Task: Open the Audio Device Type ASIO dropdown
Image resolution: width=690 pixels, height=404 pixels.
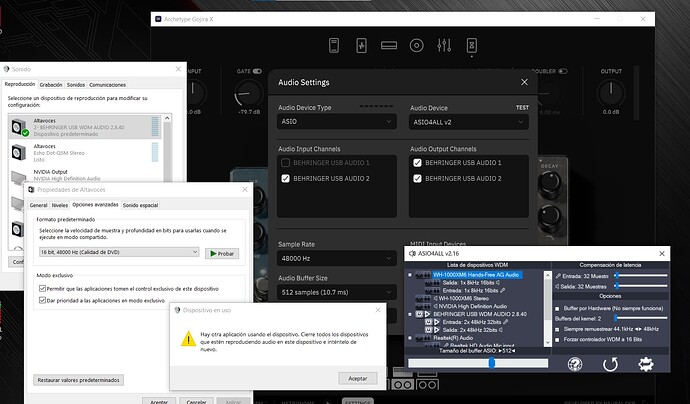Action: click(337, 121)
